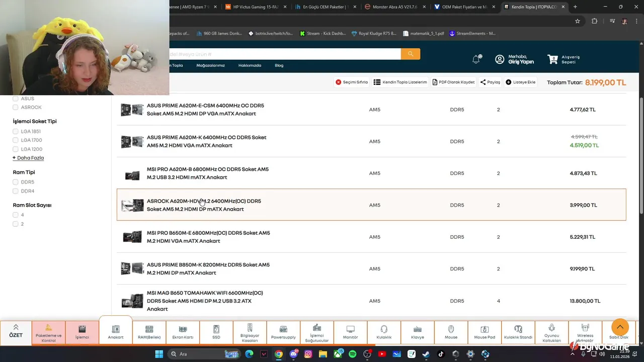
Task: Click the orange search magnifier button
Action: point(411,54)
